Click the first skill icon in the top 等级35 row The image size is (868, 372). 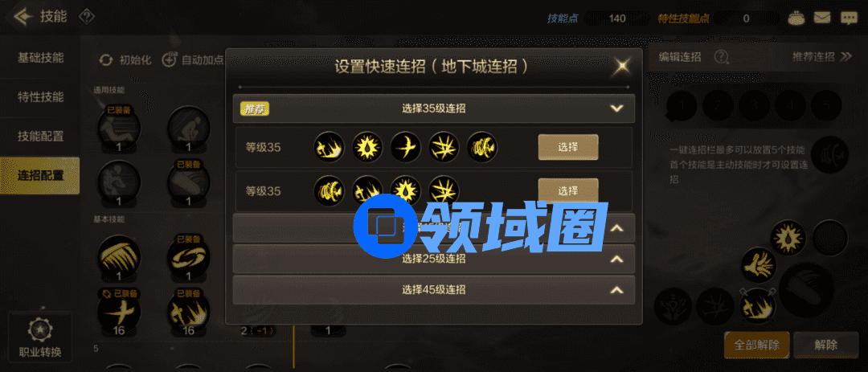coord(329,147)
